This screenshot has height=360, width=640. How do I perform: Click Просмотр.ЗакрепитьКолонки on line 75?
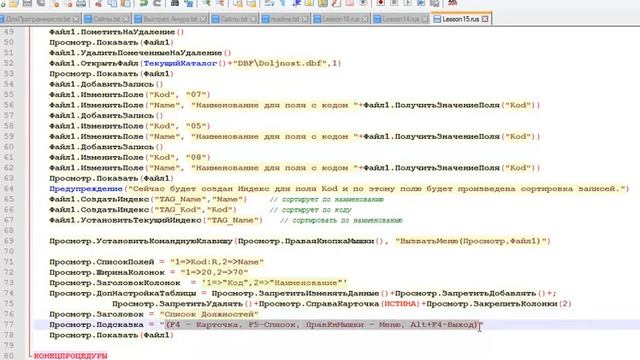(x=492, y=304)
